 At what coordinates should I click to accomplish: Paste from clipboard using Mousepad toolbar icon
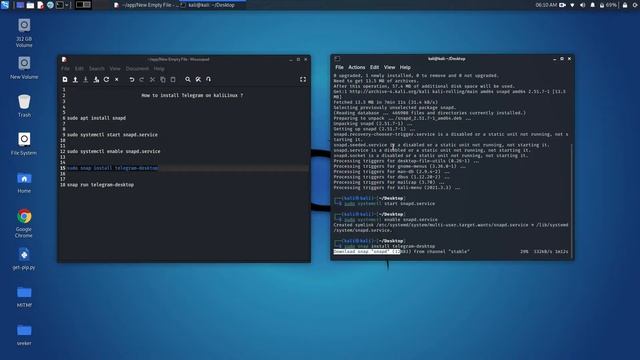click(x=173, y=80)
